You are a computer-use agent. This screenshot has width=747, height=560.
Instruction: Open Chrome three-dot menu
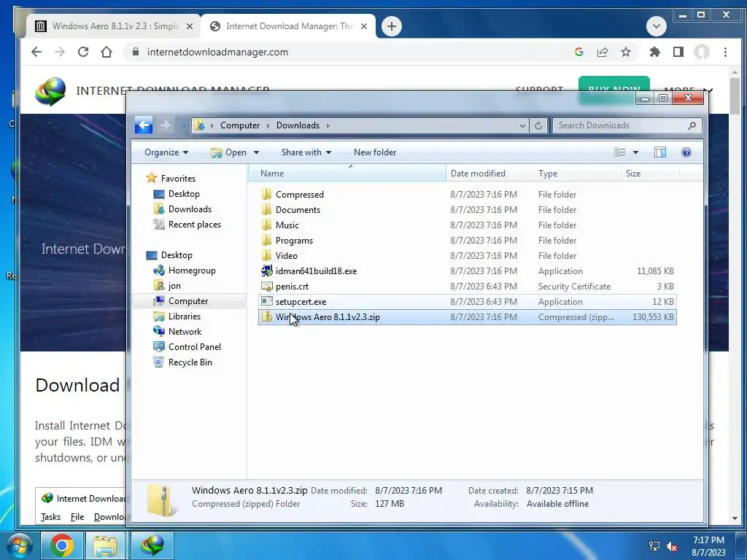coord(725,52)
